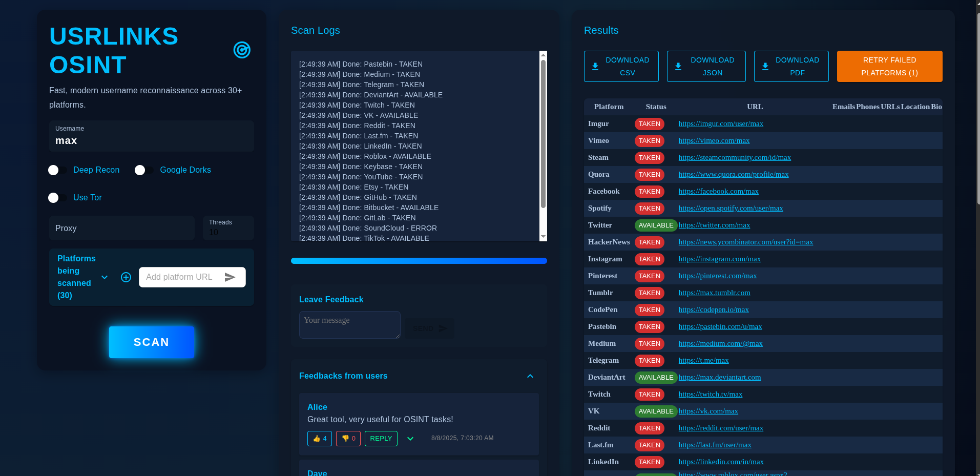Click Retry Failed Platforms button

889,67
